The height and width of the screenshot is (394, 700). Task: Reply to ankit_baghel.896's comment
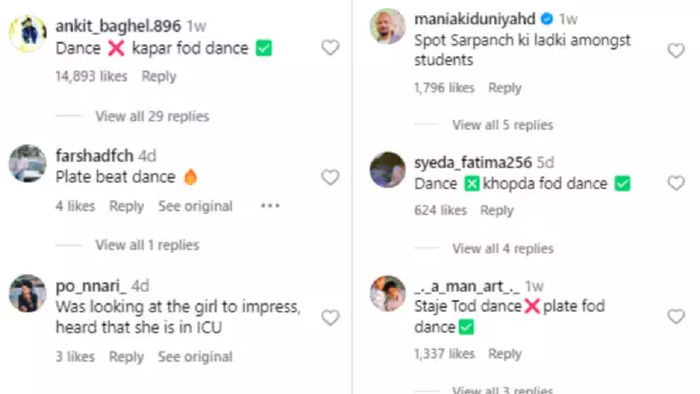(x=159, y=76)
